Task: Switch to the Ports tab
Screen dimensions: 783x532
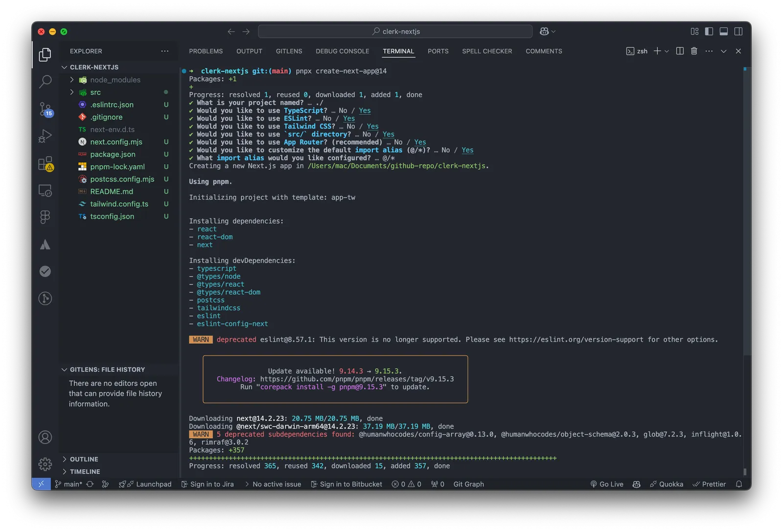Action: coord(438,51)
